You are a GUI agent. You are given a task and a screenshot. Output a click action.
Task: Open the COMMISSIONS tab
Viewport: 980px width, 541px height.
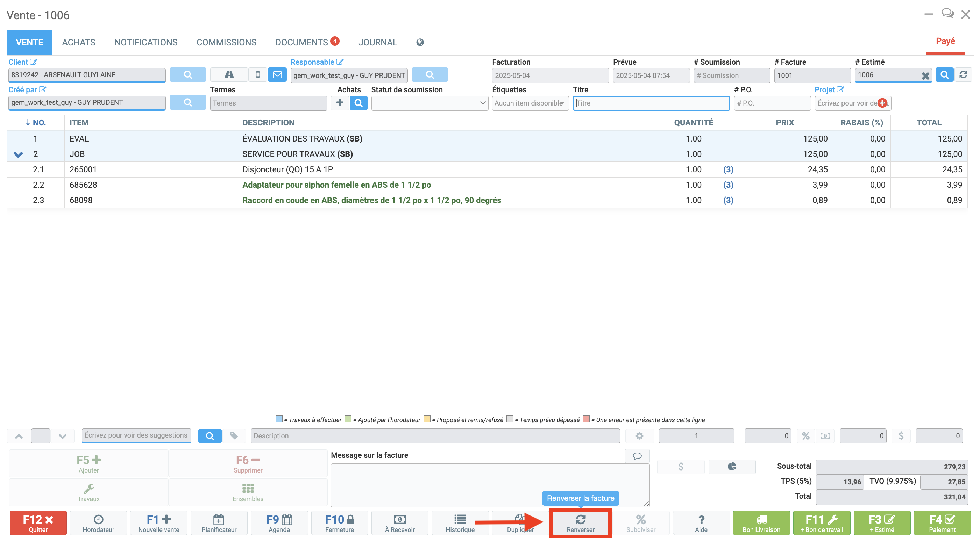pos(226,43)
